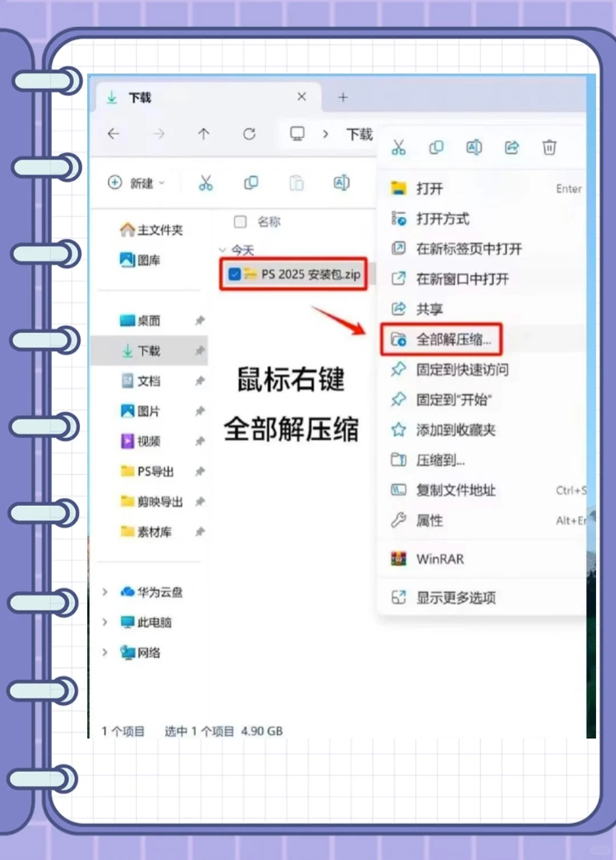Click the back navigation arrow
Screen dimensions: 616x860
[113, 135]
